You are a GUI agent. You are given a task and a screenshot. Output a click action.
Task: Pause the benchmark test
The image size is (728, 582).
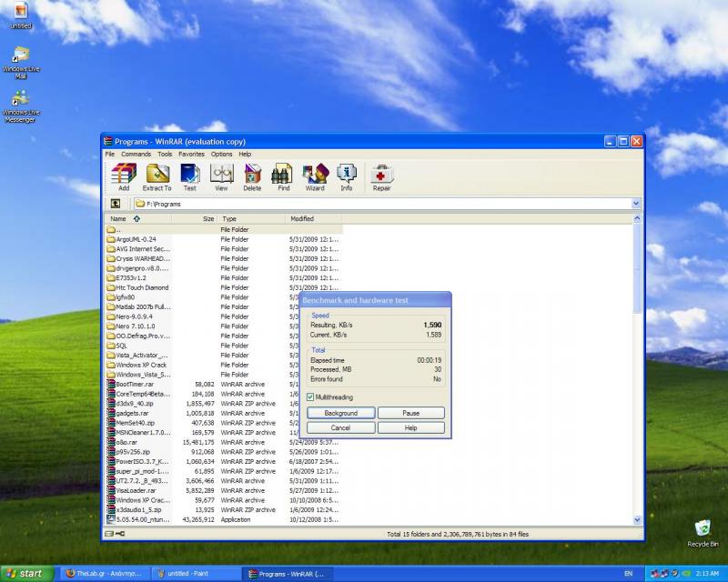(x=411, y=413)
